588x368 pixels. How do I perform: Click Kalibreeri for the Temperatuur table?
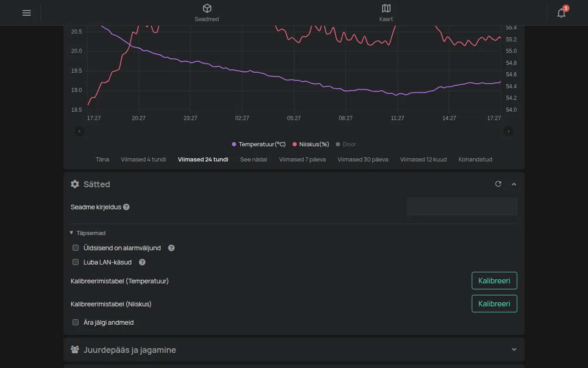coord(494,281)
